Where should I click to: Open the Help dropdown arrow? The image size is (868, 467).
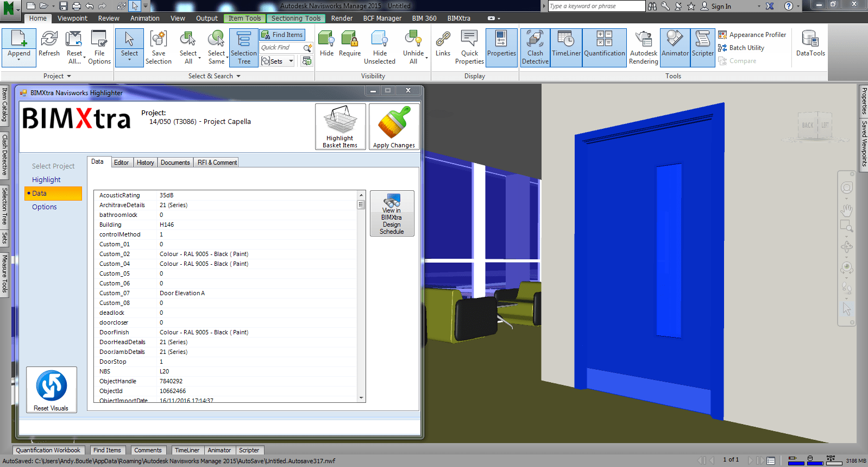[x=798, y=6]
